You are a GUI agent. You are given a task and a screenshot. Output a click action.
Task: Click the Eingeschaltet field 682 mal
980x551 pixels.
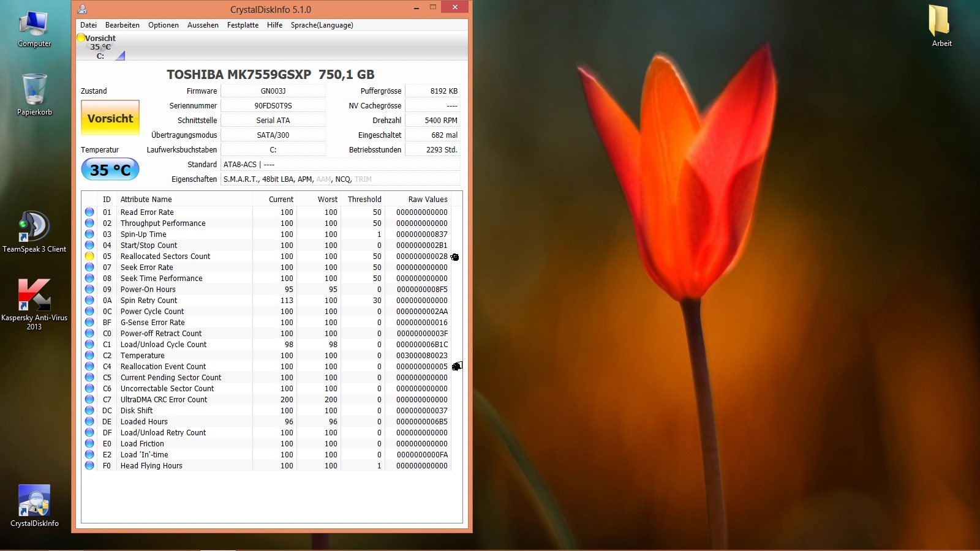click(x=432, y=135)
